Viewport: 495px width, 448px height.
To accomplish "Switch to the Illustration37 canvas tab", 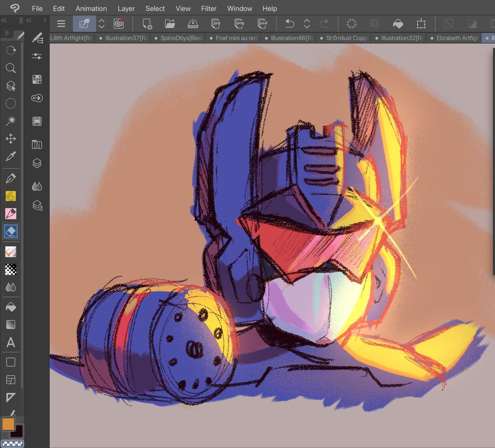I will (123, 38).
